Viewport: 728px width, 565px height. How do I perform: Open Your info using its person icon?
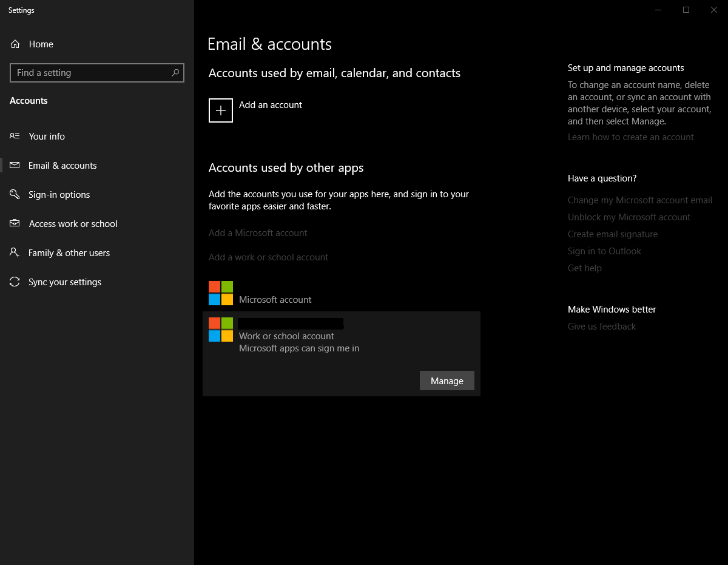click(x=15, y=136)
